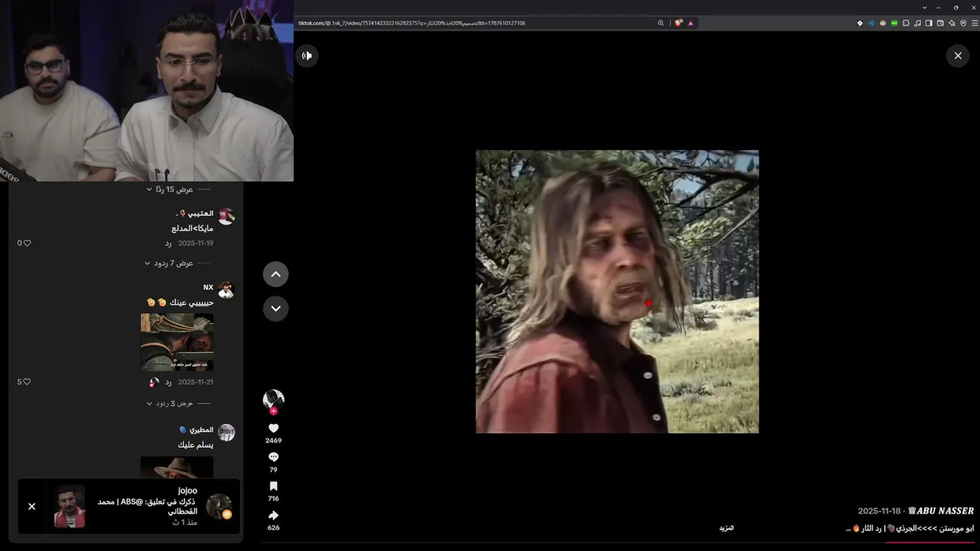Open Brave Shields lion icon
Viewport: 980px width, 551px height.
click(678, 23)
